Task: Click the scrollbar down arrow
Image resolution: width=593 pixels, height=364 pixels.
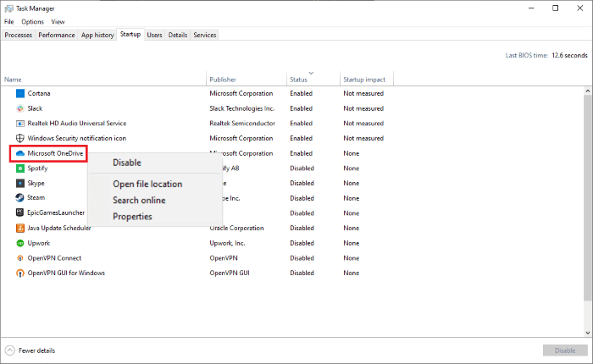Action: pos(588,333)
